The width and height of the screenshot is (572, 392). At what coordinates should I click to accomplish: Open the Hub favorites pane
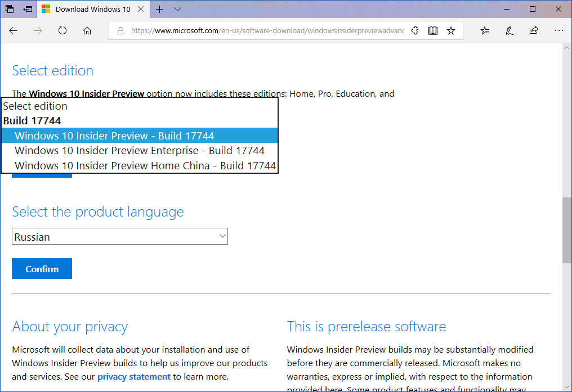click(x=485, y=31)
